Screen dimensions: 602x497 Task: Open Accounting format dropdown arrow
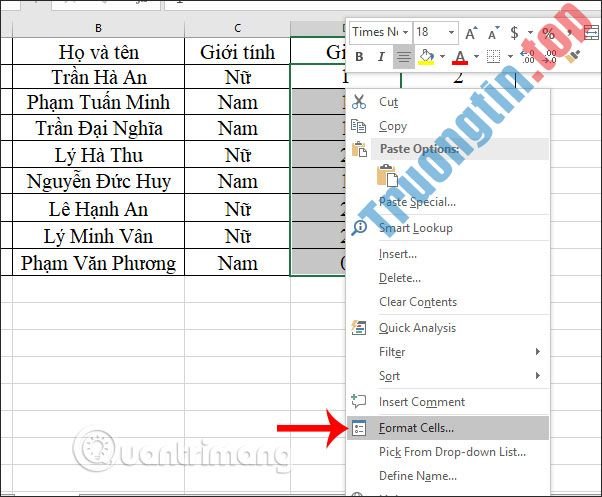[531, 33]
